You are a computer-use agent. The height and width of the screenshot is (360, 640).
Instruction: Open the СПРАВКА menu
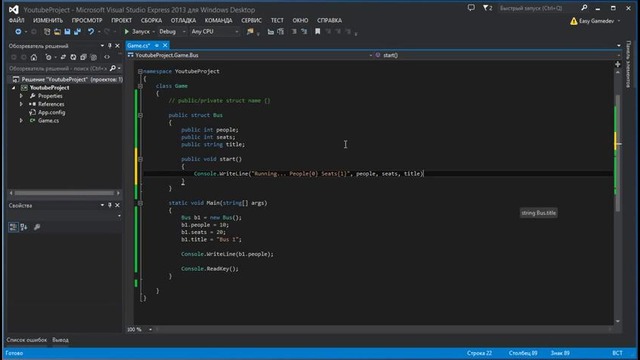tap(329, 20)
